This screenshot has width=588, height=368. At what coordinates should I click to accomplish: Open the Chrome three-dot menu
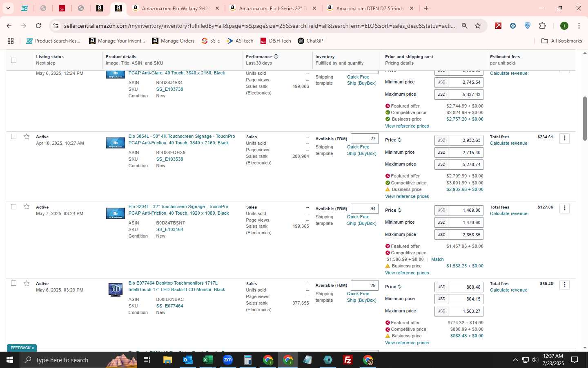[579, 26]
